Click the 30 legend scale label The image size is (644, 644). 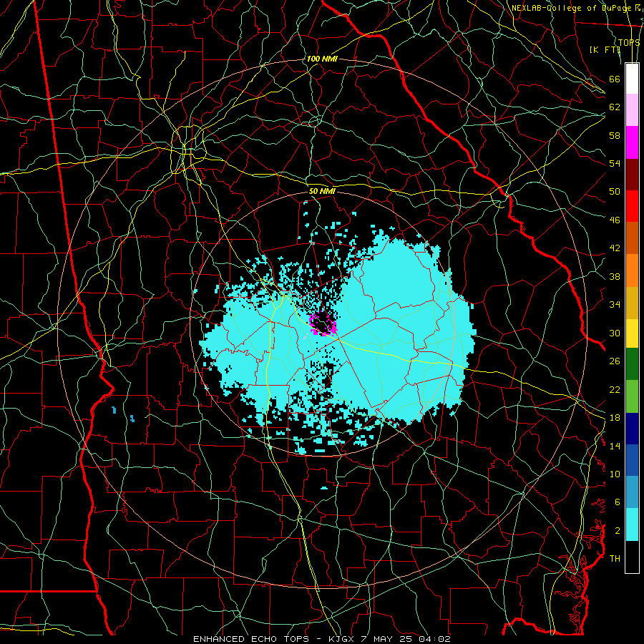click(x=615, y=333)
